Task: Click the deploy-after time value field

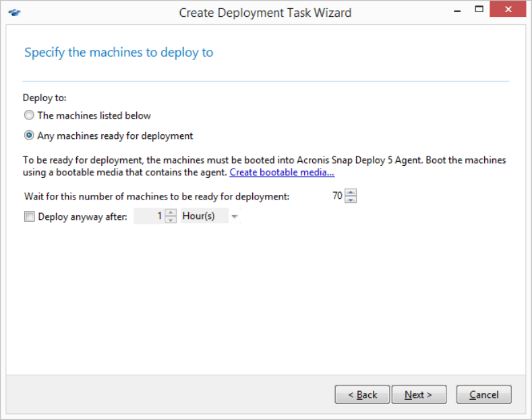Action: pyautogui.click(x=150, y=217)
